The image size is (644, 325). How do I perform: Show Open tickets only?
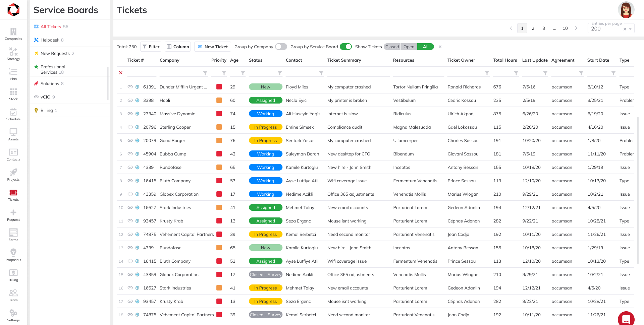click(x=409, y=47)
